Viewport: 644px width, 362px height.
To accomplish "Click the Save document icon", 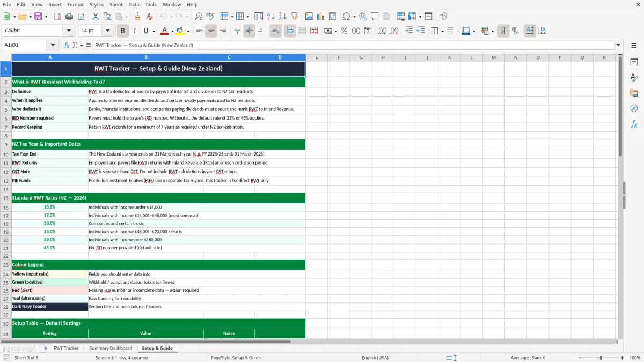I will point(38,17).
